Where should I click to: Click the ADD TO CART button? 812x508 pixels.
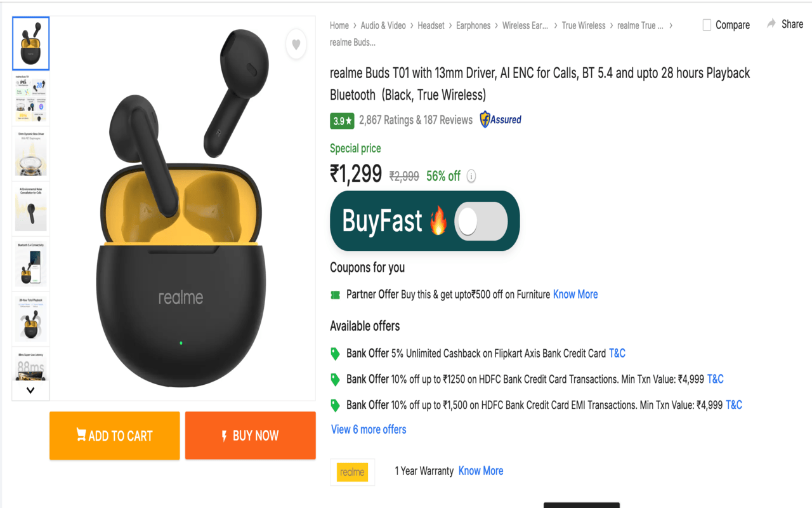tap(114, 436)
